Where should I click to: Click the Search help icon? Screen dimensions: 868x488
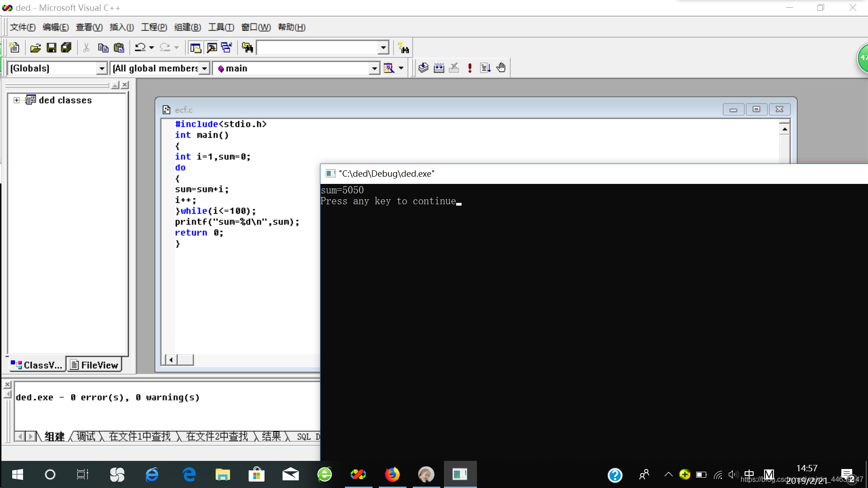403,47
